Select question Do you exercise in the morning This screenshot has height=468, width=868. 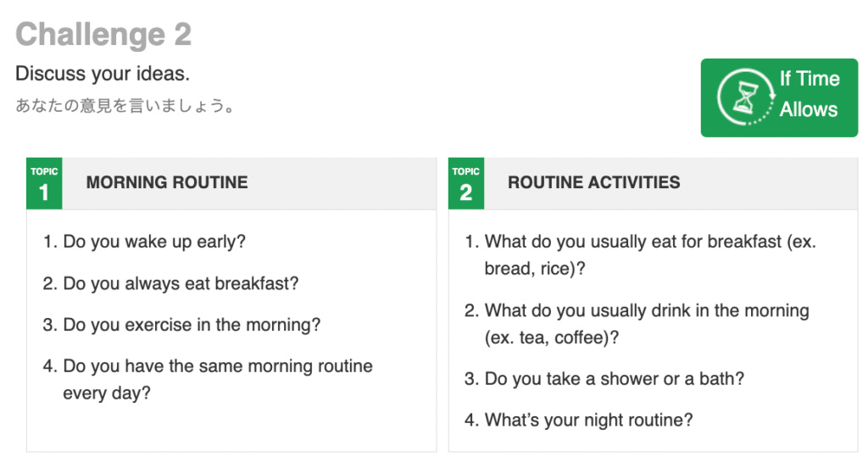(181, 325)
